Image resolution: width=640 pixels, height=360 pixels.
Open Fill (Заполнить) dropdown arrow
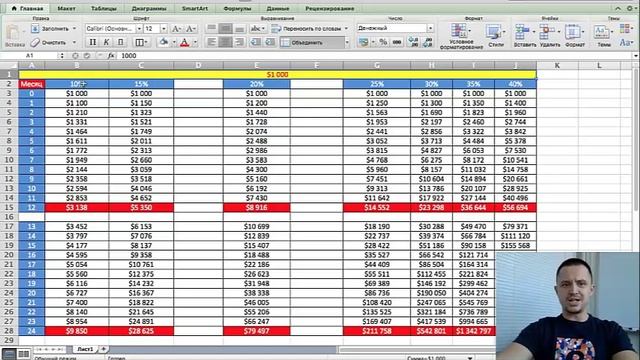click(74, 29)
